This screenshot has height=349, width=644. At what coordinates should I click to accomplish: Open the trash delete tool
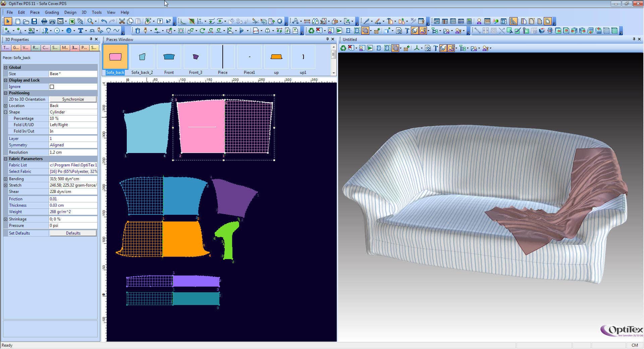coord(138,31)
